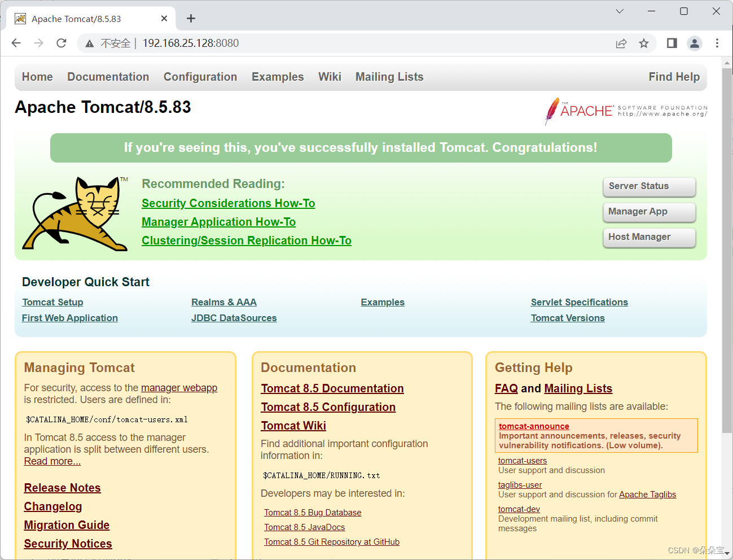Open a new browser tab
The width and height of the screenshot is (733, 560).
click(x=191, y=19)
